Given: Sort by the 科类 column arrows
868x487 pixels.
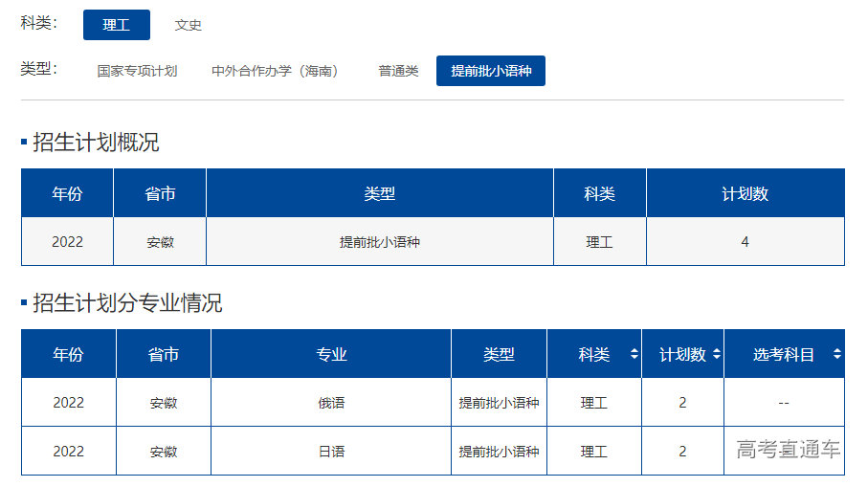Looking at the screenshot, I should [x=634, y=354].
